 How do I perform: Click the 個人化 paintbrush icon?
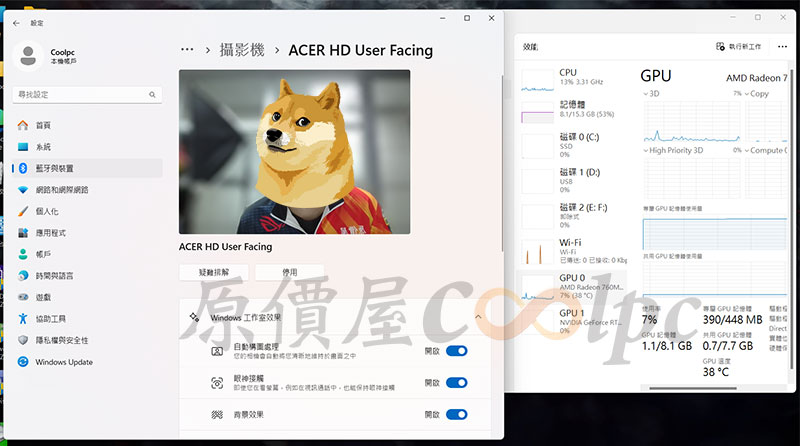23,211
